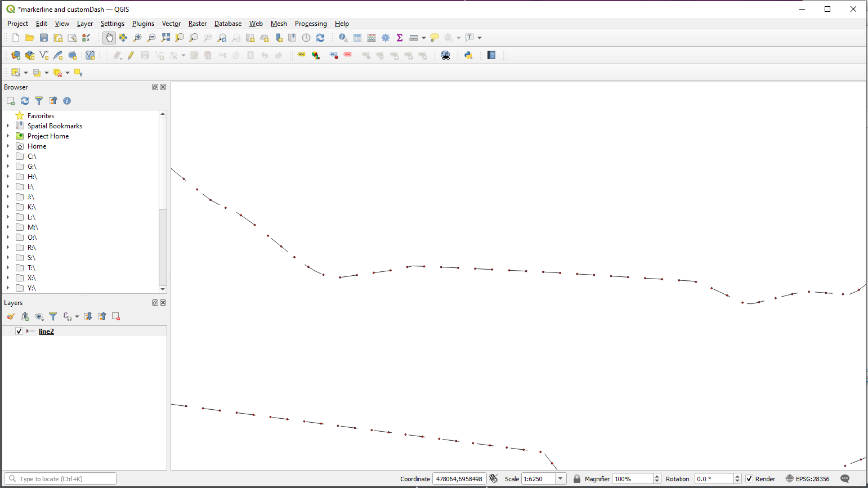Select the Pan Map hand tool
Screen dimensions: 868x488
click(x=109, y=38)
